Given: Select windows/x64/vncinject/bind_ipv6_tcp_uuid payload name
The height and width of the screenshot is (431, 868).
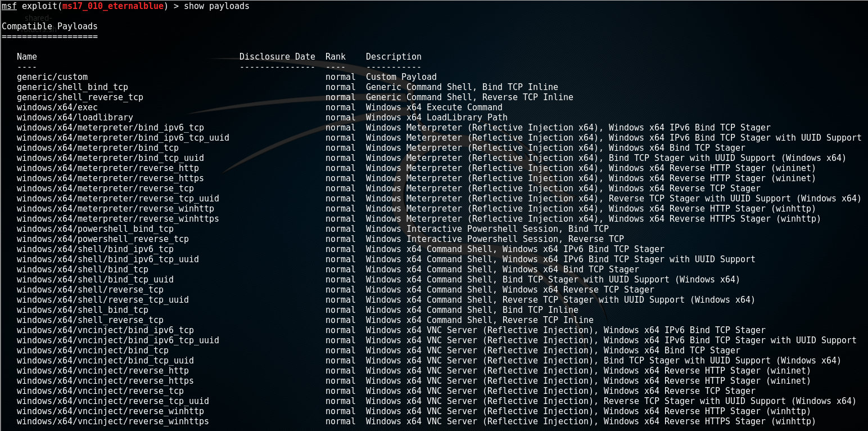Looking at the screenshot, I should click(x=118, y=340).
